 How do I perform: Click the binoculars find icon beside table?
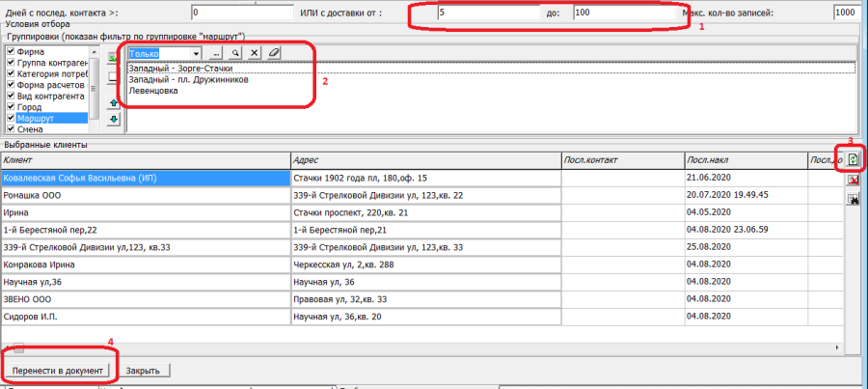[854, 199]
